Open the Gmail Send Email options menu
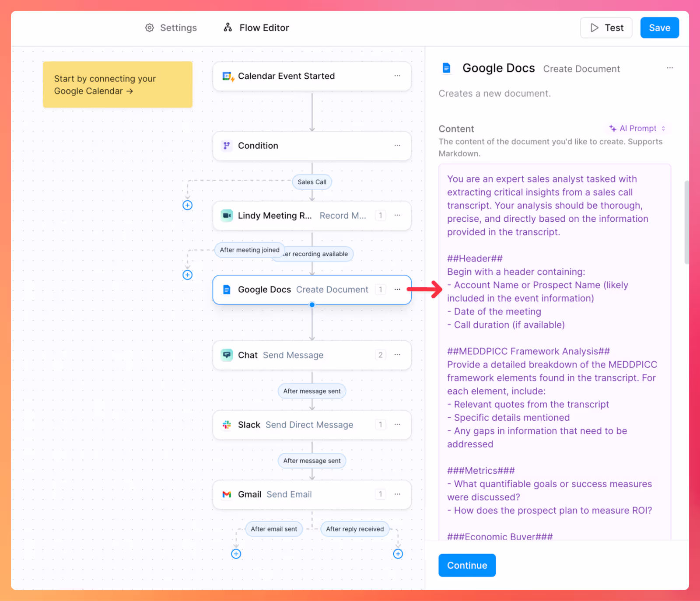Screen dimensions: 700x601 coord(397,494)
